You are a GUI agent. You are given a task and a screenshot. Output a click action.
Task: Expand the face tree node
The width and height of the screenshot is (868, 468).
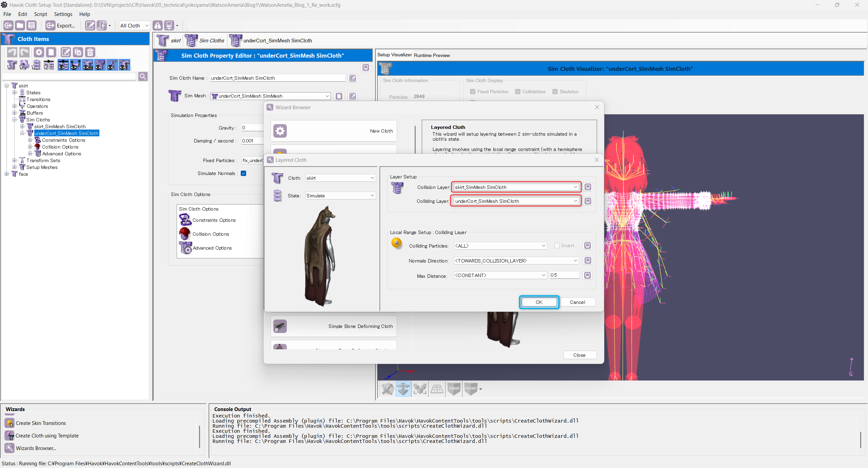[7, 174]
